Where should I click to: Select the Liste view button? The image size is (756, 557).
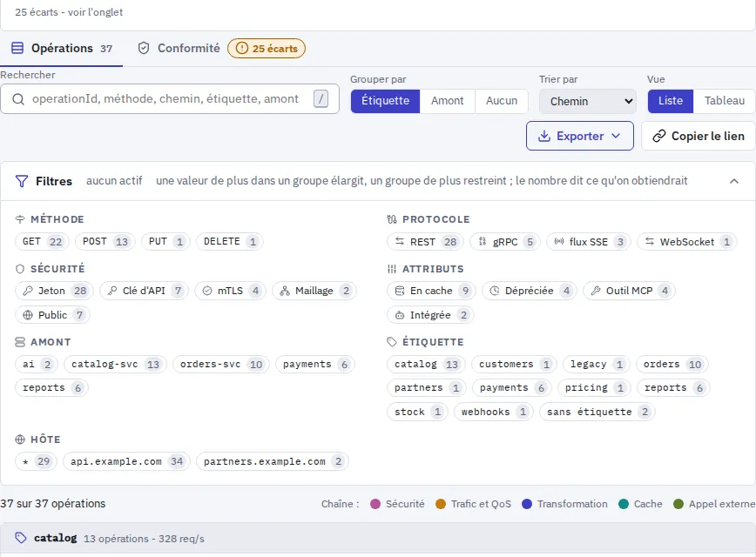[671, 101]
